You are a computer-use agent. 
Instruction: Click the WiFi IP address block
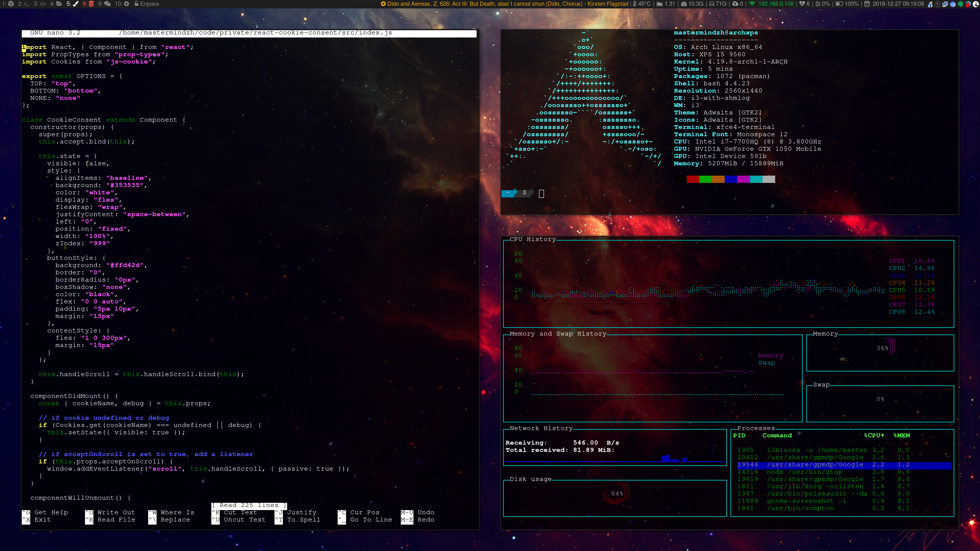771,4
